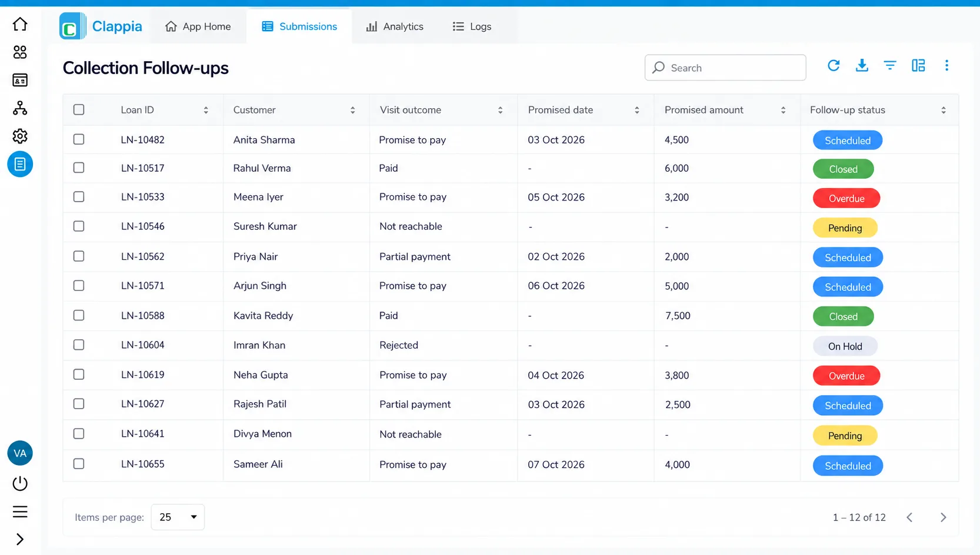
Task: Click the On Hold status badge
Action: pyautogui.click(x=845, y=346)
